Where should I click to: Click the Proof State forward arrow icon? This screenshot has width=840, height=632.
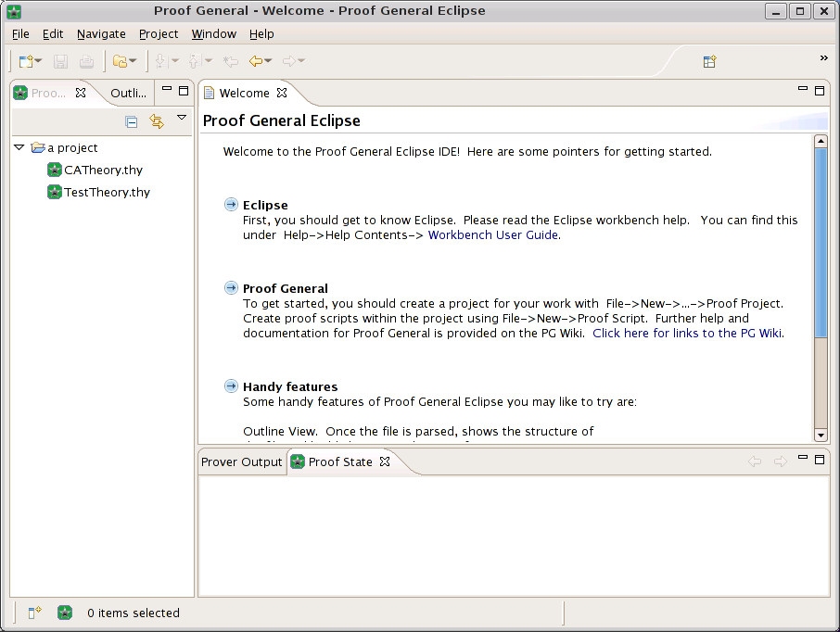tap(781, 461)
